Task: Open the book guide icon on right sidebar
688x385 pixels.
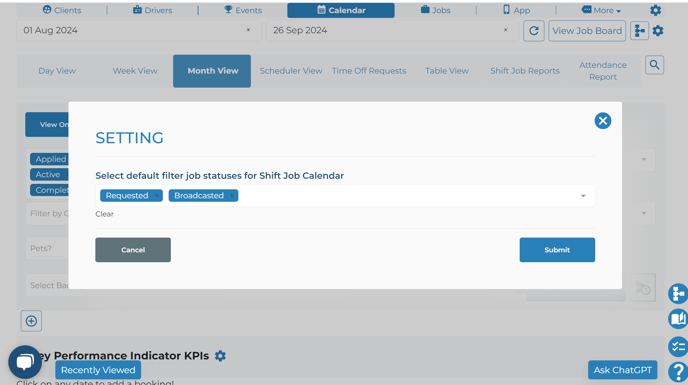Action: coord(678,319)
